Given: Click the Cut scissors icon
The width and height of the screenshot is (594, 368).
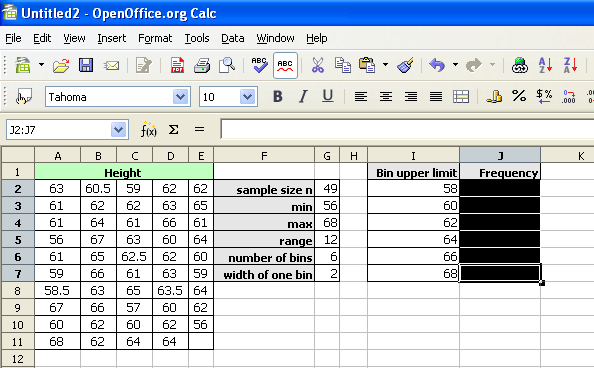Looking at the screenshot, I should pos(318,65).
